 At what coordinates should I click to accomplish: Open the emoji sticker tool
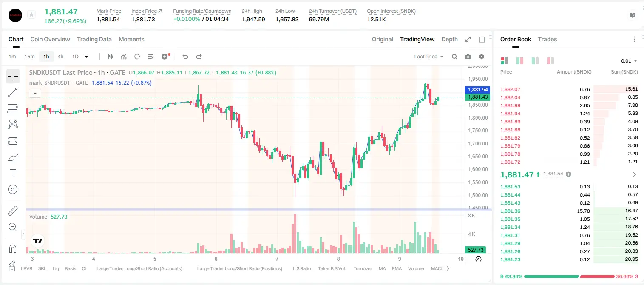click(13, 189)
